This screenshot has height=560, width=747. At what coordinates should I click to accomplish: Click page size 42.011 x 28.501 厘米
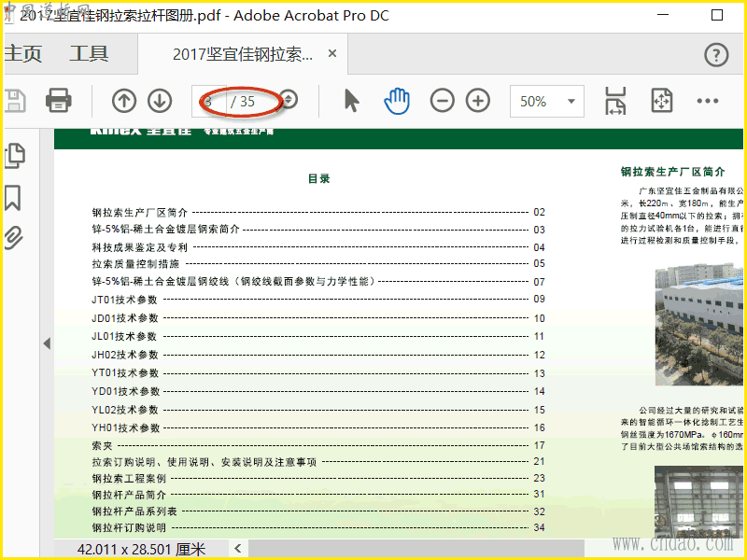142,550
